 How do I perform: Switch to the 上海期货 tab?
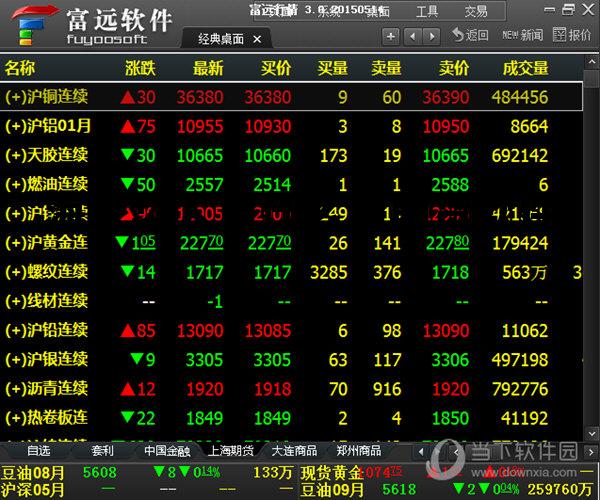coord(230,451)
